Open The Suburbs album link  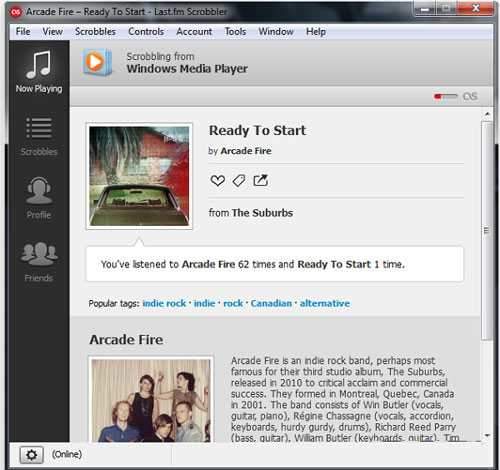[262, 213]
